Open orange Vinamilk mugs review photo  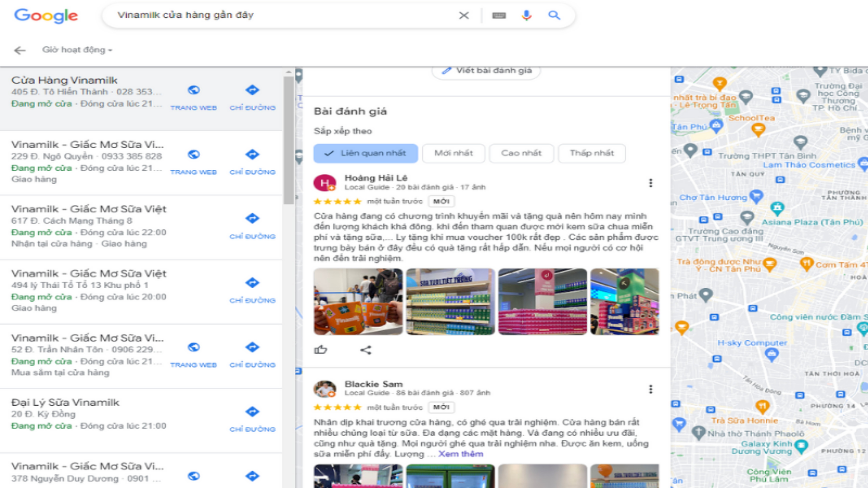tap(358, 301)
